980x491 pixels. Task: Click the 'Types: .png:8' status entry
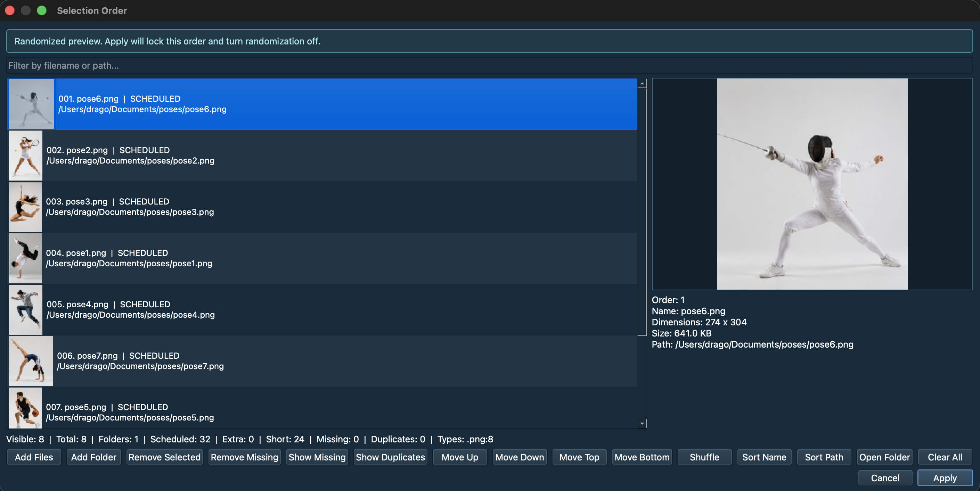tap(465, 439)
